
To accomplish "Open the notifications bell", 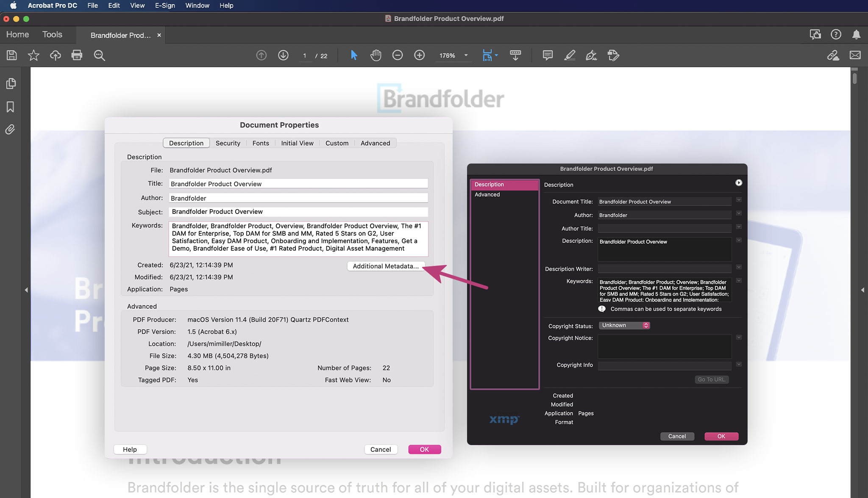I will pyautogui.click(x=856, y=34).
